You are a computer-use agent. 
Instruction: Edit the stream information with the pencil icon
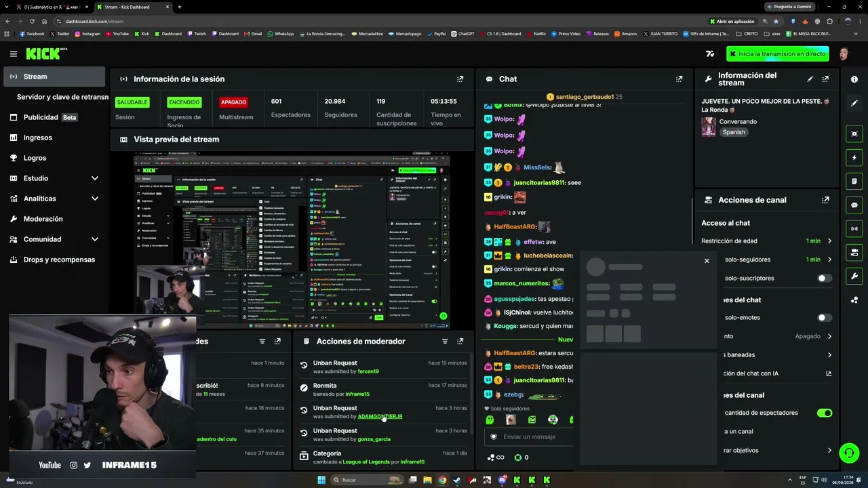tap(810, 79)
